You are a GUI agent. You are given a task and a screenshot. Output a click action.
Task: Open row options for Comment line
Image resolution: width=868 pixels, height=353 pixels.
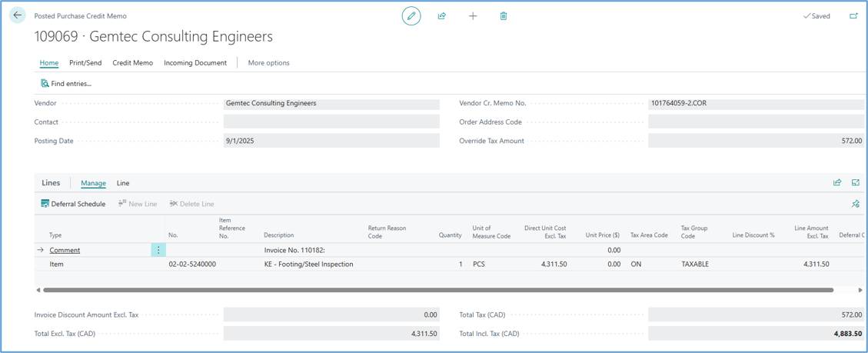(158, 250)
